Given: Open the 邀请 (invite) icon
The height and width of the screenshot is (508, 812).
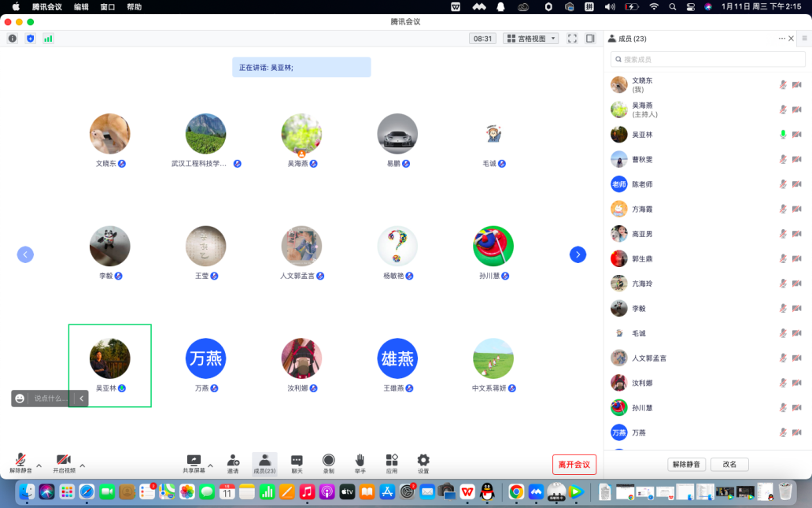Looking at the screenshot, I should click(233, 462).
